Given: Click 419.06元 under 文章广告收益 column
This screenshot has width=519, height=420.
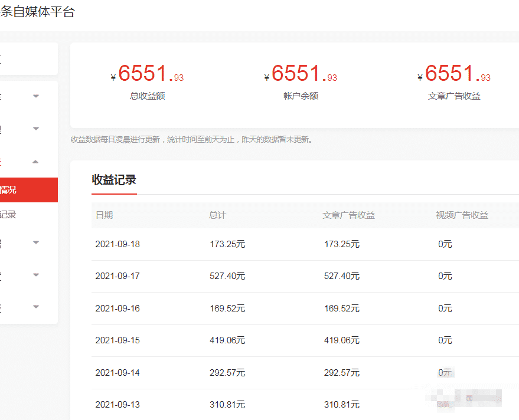Looking at the screenshot, I should pyautogui.click(x=342, y=340).
